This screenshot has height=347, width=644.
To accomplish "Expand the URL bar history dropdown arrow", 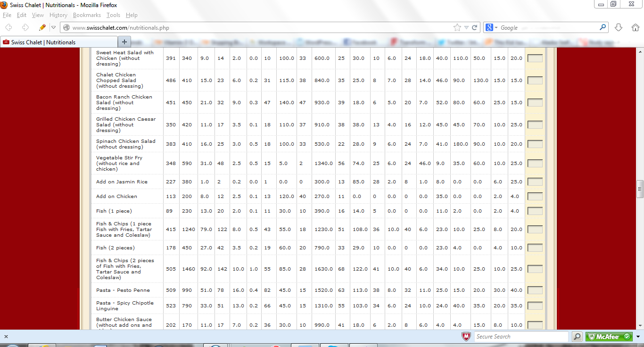I will 466,27.
